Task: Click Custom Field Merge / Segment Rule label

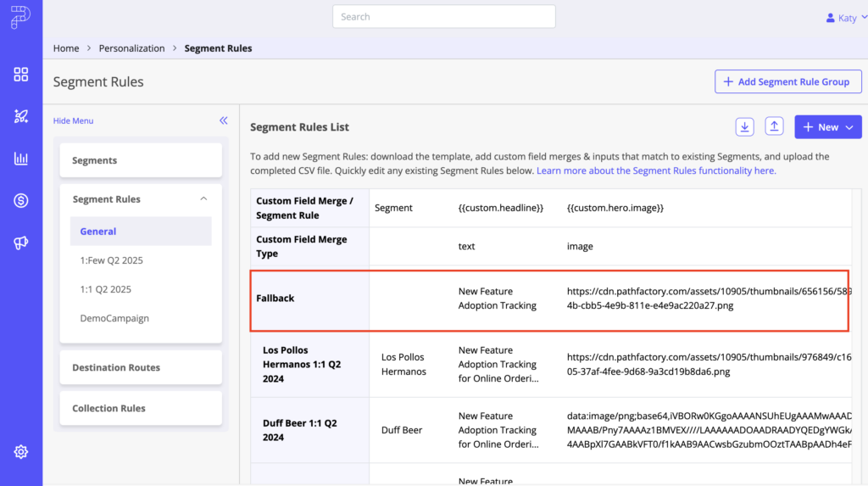Action: (304, 208)
